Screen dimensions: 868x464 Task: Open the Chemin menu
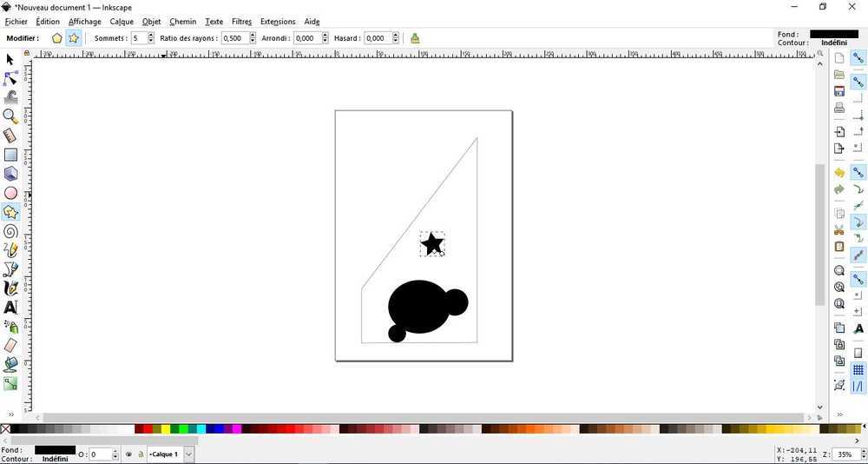[x=182, y=22]
